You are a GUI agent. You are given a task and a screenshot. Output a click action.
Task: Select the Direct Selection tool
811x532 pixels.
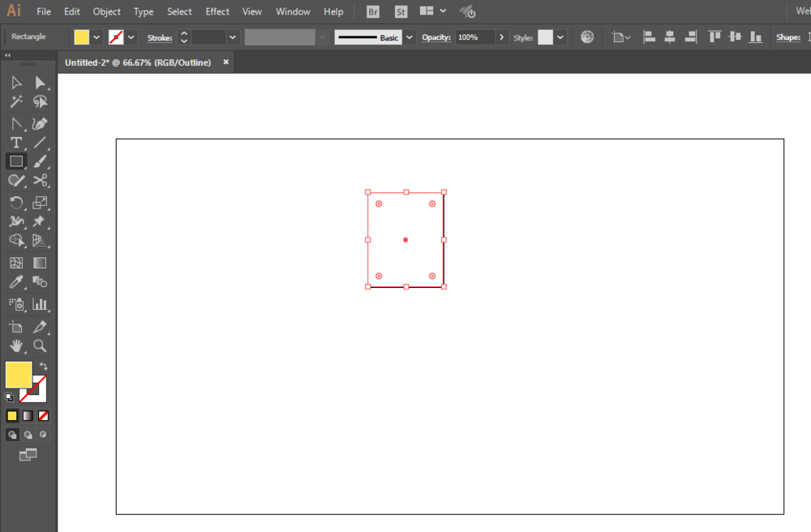pyautogui.click(x=40, y=83)
